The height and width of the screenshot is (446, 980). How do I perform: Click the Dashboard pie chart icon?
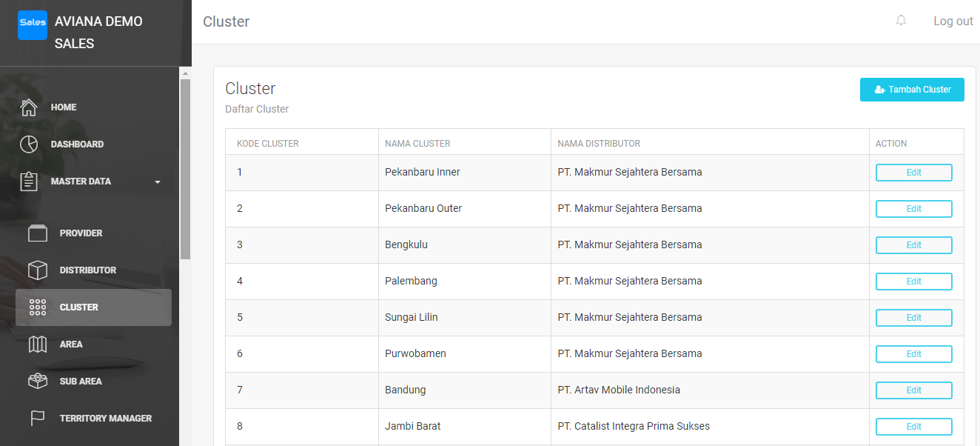[29, 144]
